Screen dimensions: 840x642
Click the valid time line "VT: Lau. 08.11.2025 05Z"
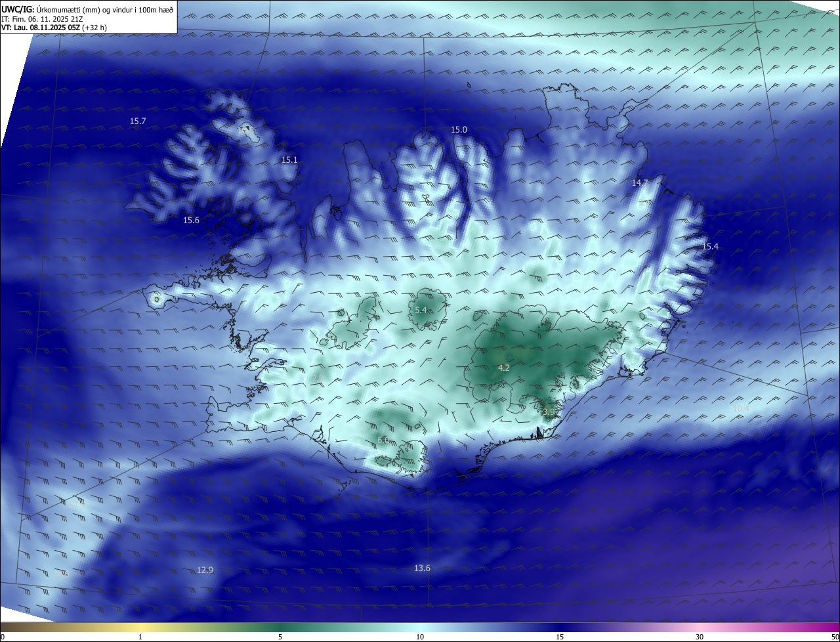(x=41, y=28)
